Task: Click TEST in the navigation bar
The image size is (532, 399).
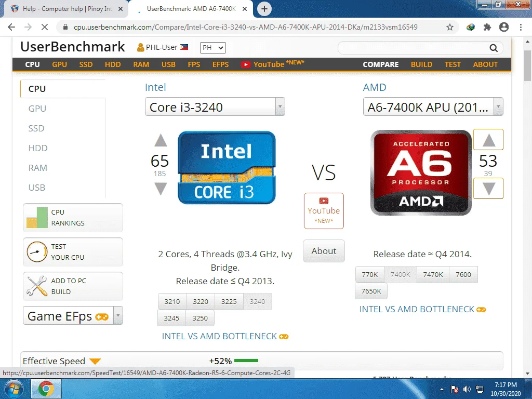Action: pyautogui.click(x=453, y=64)
